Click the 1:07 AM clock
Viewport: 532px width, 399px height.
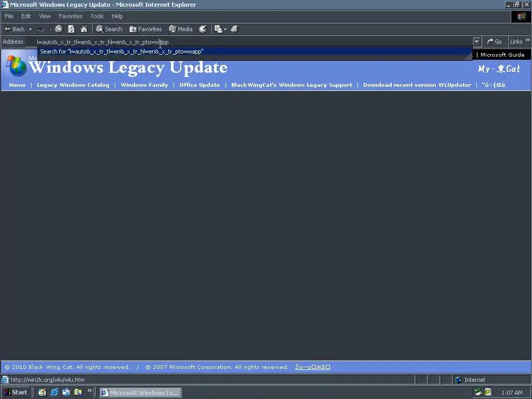[512, 393]
